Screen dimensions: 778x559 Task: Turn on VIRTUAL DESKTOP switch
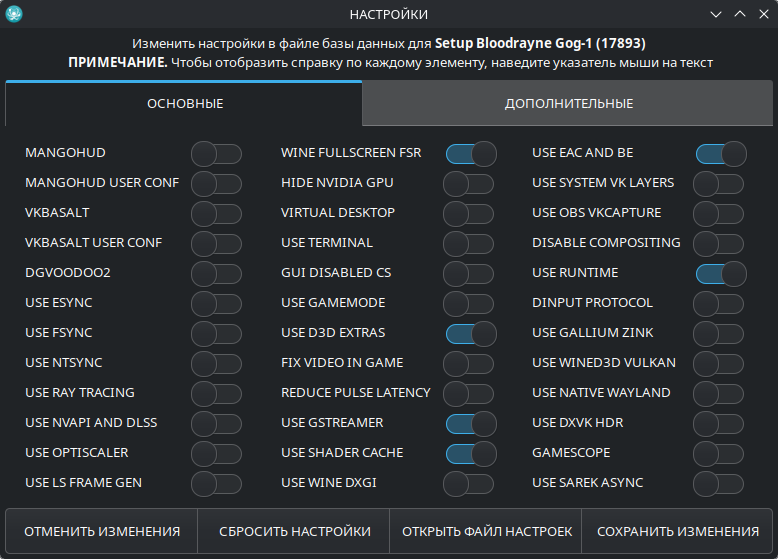(x=468, y=213)
